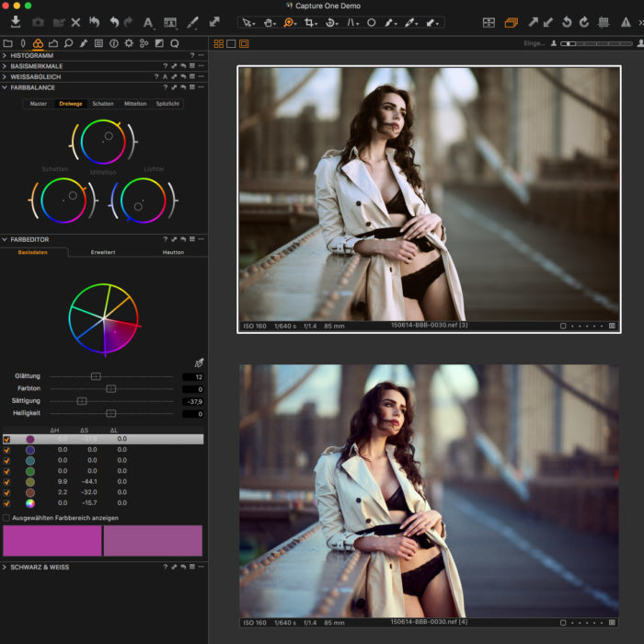
Task: Click the text variants 'A' icon
Action: coord(148,23)
